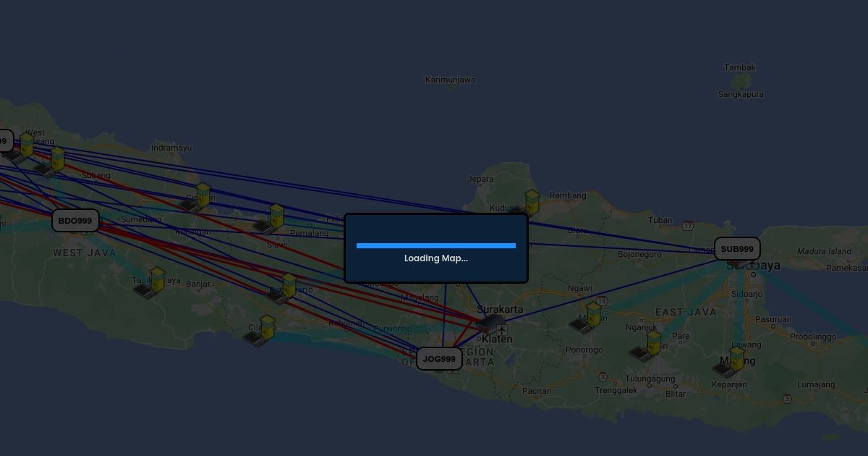Open the SUB999 hub label
Image resolution: width=868 pixels, height=456 pixels.
click(737, 249)
